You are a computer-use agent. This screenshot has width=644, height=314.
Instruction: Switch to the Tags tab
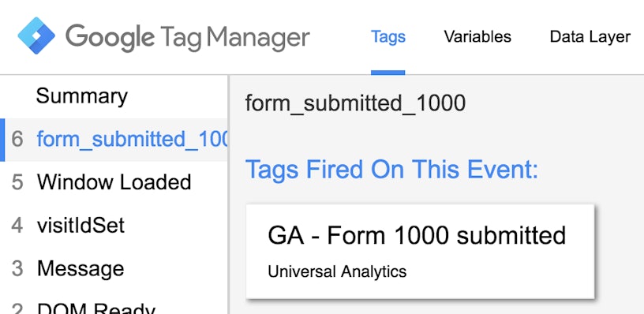(x=388, y=37)
